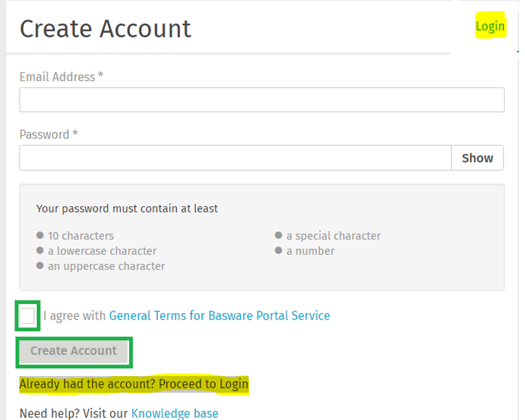Viewport: 525px width, 420px height.
Task: Click the bullet beside 10 characters
Action: click(40, 235)
